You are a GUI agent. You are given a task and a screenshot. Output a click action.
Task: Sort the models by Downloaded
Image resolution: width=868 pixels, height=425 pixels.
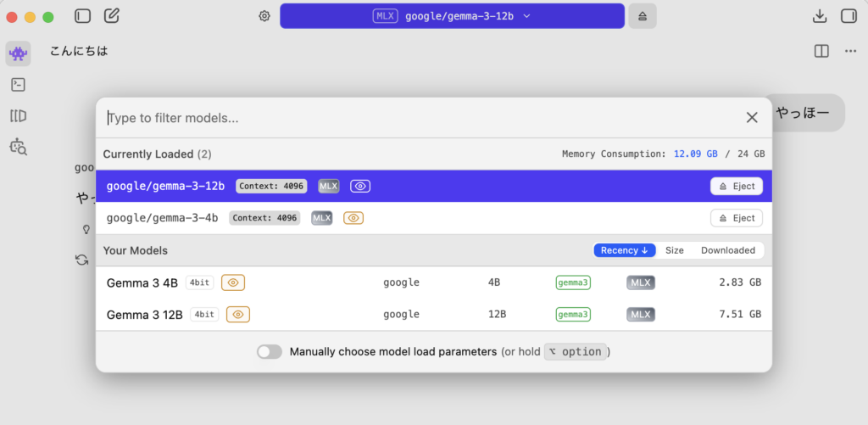click(727, 250)
